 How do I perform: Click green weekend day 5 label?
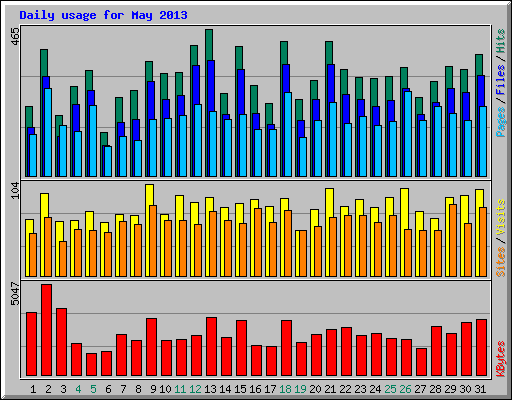(x=93, y=389)
